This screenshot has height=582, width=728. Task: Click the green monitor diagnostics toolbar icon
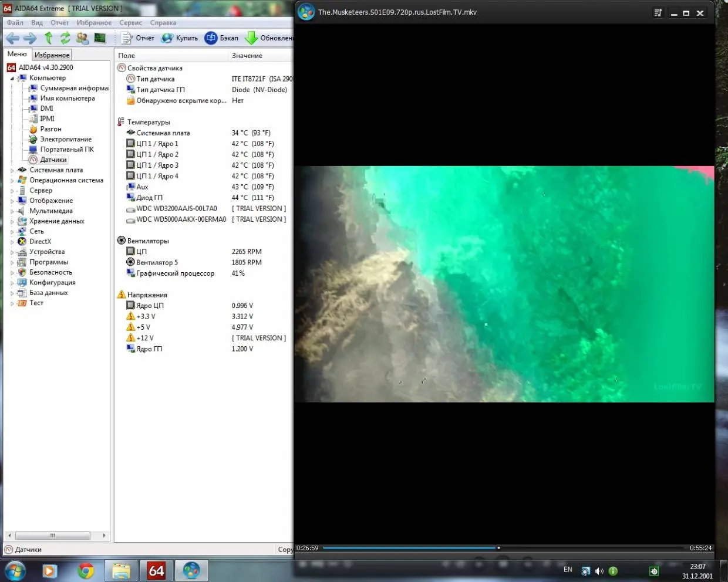[100, 38]
